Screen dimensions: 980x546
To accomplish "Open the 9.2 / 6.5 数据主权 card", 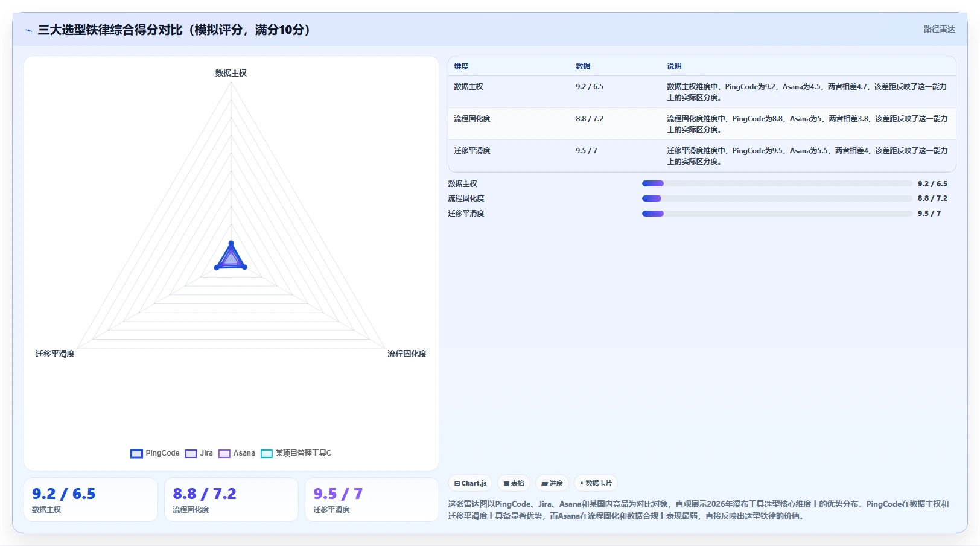I will point(91,500).
